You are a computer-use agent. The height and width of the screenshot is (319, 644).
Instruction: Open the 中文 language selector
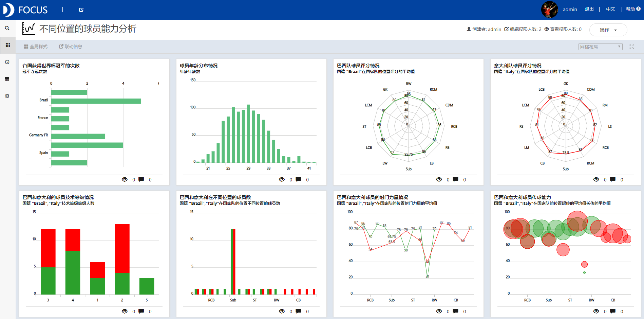(x=610, y=9)
